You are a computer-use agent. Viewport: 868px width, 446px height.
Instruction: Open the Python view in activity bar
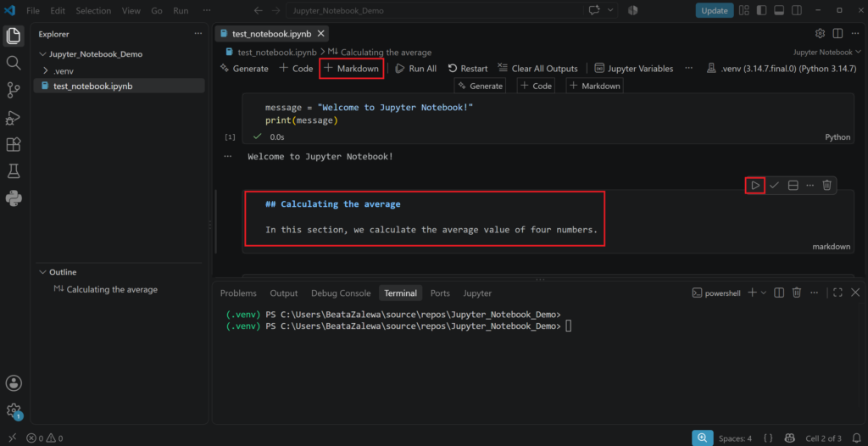pos(14,198)
